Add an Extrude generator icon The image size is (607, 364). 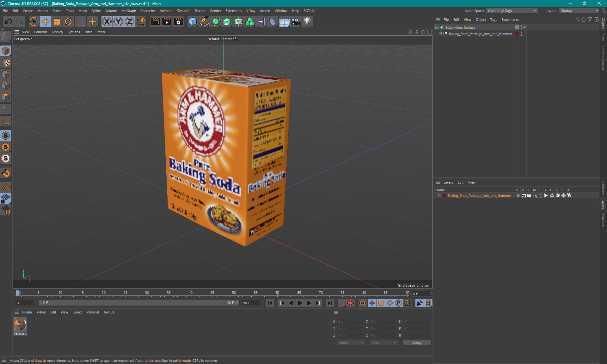click(227, 21)
